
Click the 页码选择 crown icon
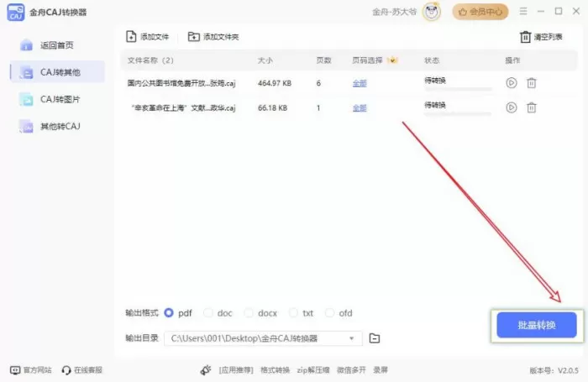[392, 60]
